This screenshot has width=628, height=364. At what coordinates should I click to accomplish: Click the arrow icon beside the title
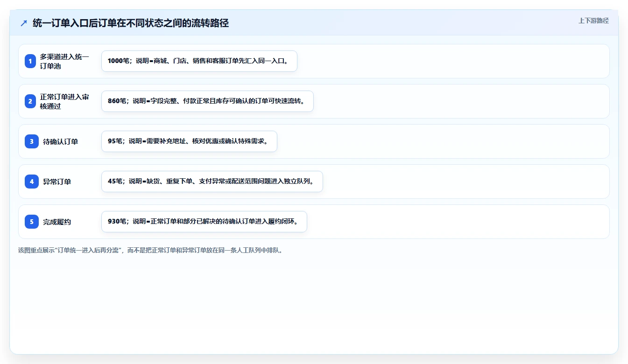pos(24,23)
